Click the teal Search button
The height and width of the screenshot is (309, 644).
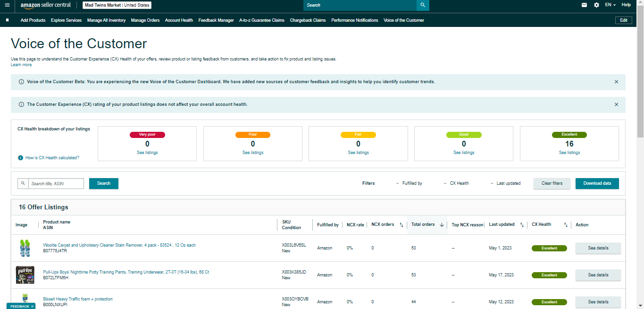pos(104,183)
